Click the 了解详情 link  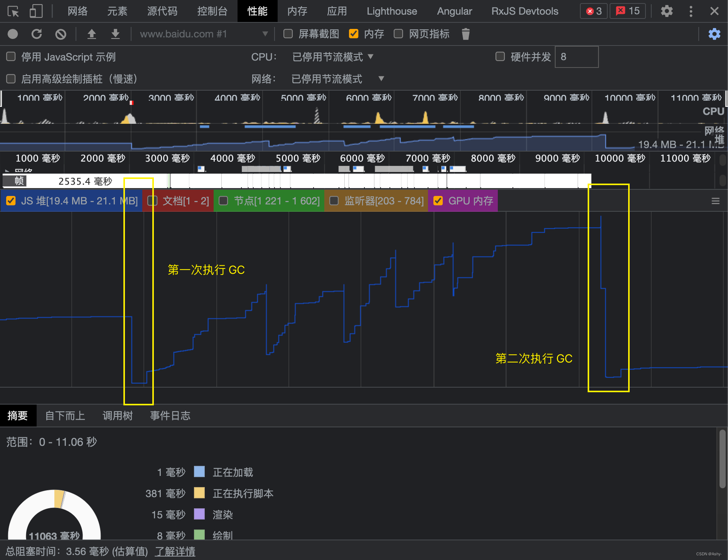[175, 552]
